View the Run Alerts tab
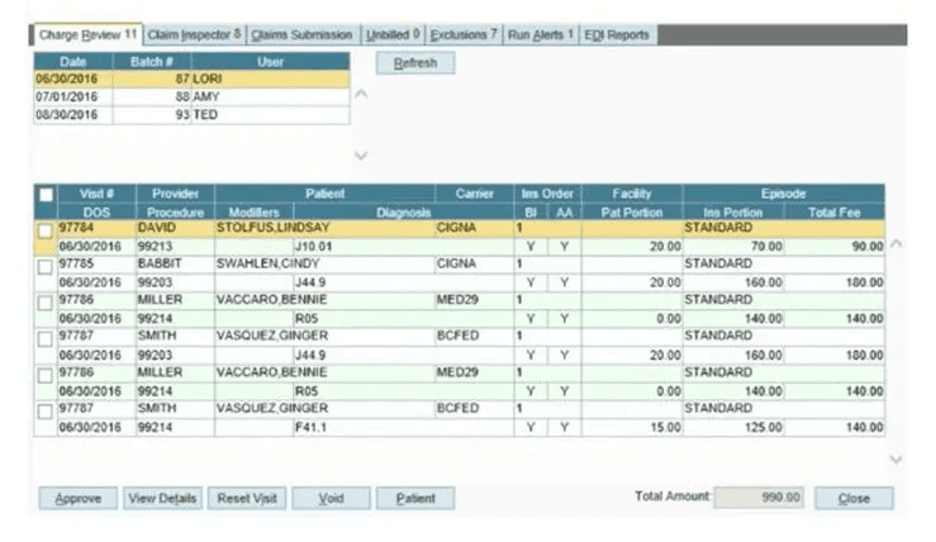This screenshot has width=936, height=542. (x=540, y=35)
